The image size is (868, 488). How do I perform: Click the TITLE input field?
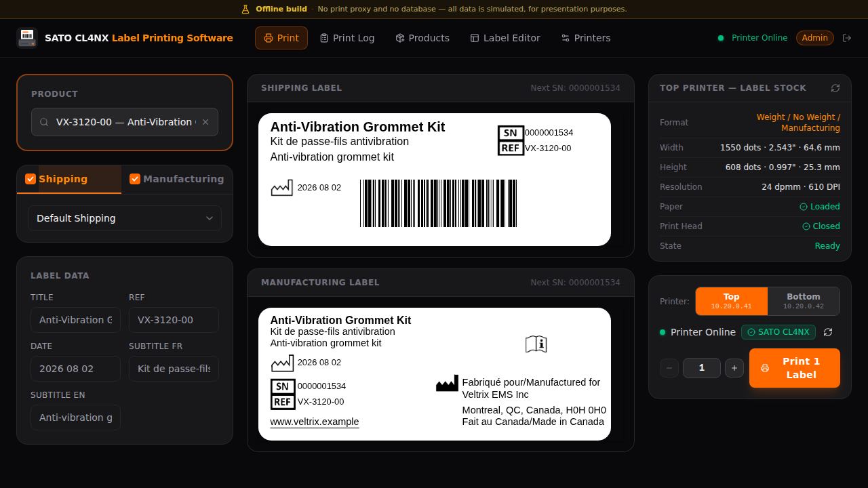coord(75,320)
